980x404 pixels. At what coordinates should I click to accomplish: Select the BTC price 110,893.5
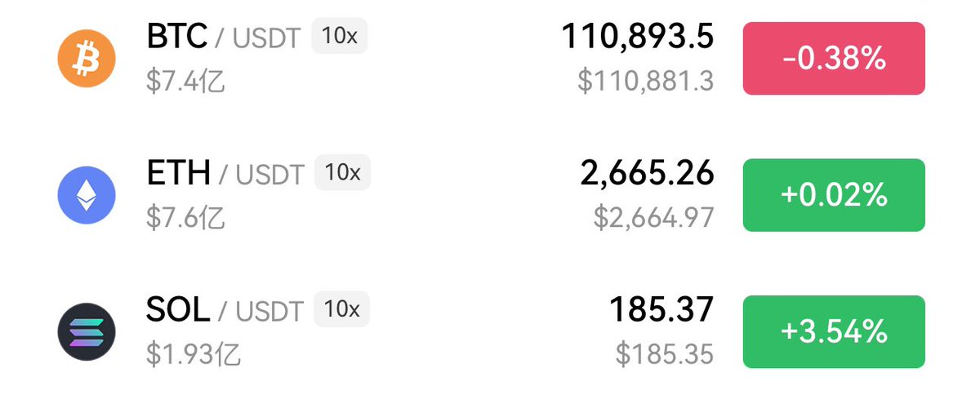tap(638, 35)
